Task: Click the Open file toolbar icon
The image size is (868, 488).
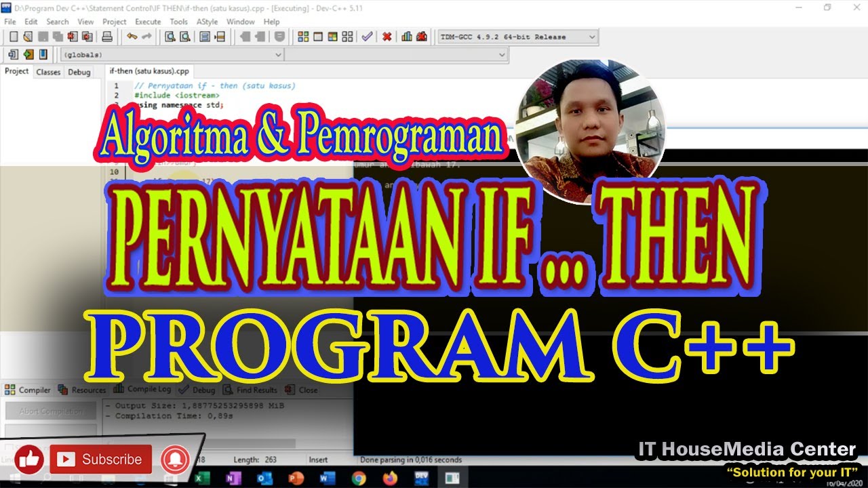Action: coord(27,37)
